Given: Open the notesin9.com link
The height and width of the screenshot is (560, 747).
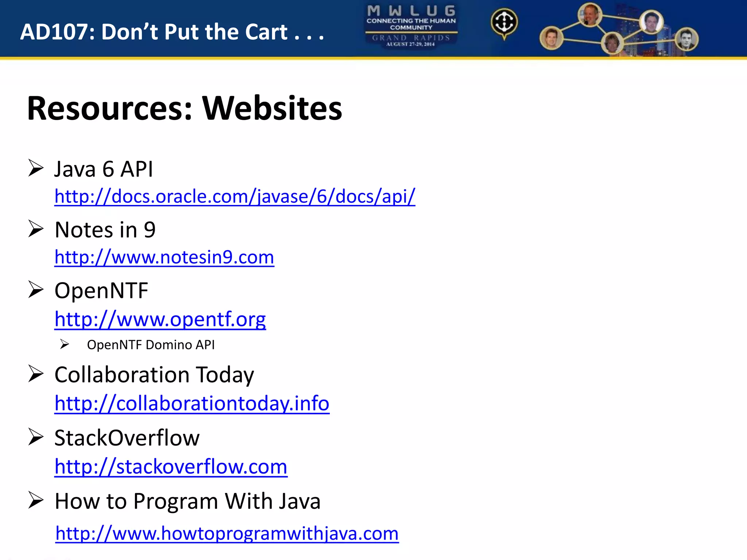Looking at the screenshot, I should (x=164, y=257).
